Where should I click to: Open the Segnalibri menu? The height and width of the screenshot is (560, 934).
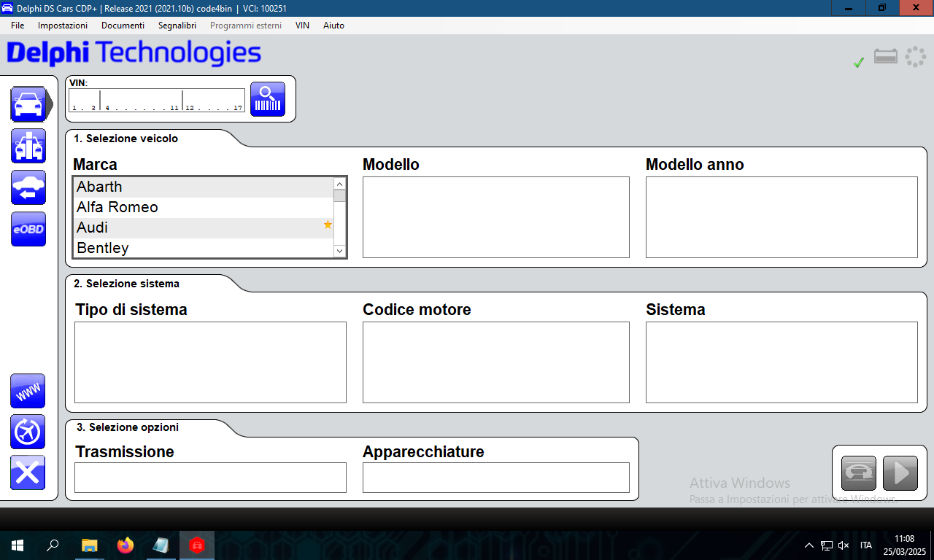click(177, 25)
